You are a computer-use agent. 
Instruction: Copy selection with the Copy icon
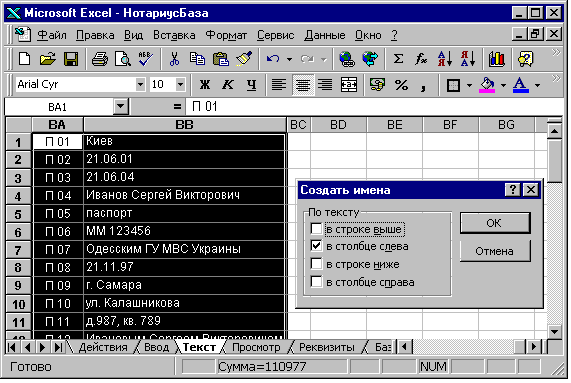pyautogui.click(x=197, y=59)
